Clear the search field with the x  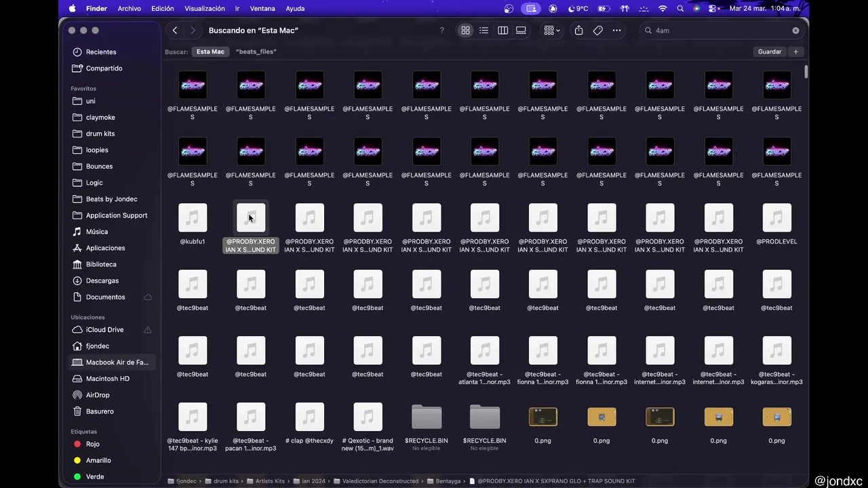coord(795,30)
